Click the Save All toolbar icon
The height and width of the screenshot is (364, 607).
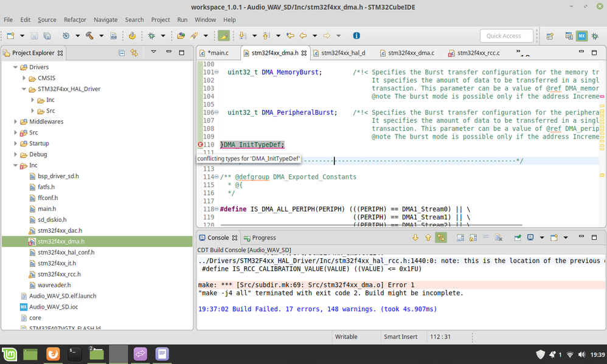(47, 36)
